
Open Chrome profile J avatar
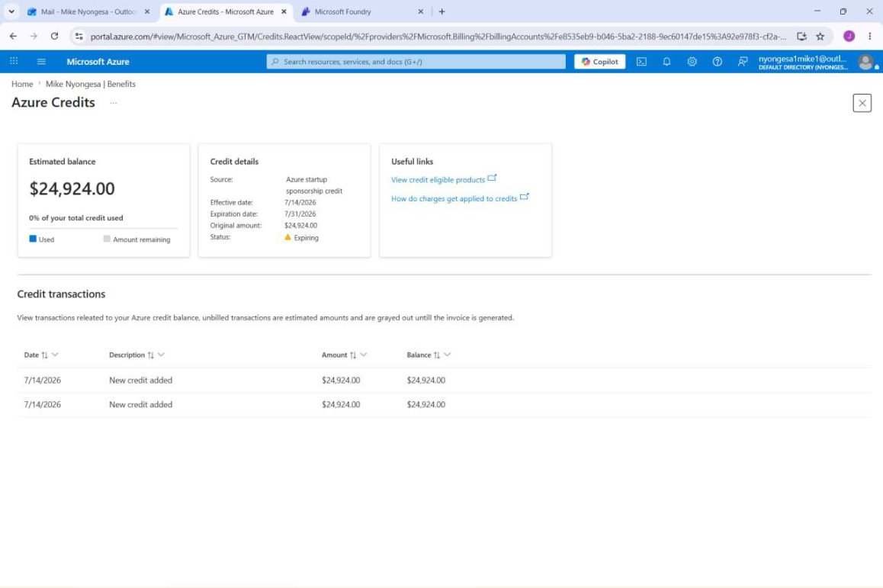click(849, 36)
